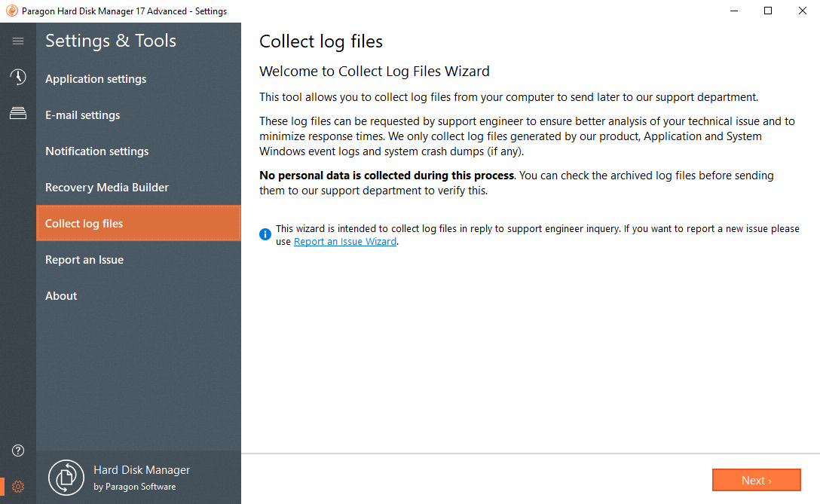Click the Settings & Tools heading
The width and height of the screenshot is (820, 504).
[110, 41]
